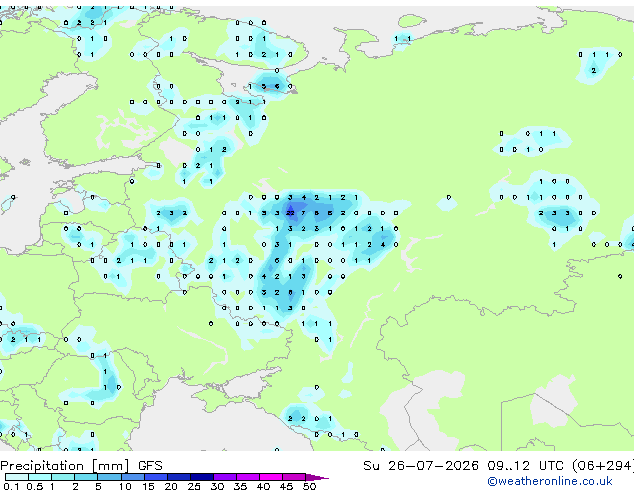This screenshot has height=490, width=634.
Task: Click the "09..12 UTC" time text
Action: (x=525, y=466)
